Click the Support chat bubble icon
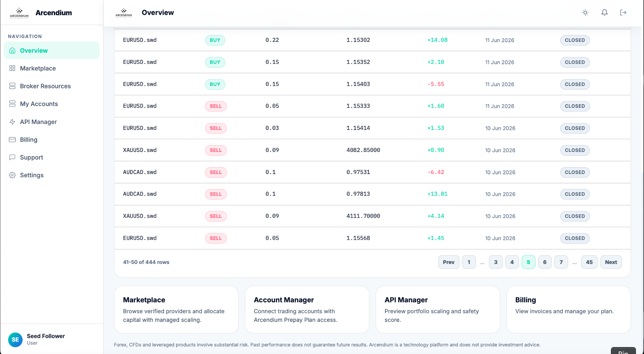Image resolution: width=644 pixels, height=354 pixels. [12, 157]
